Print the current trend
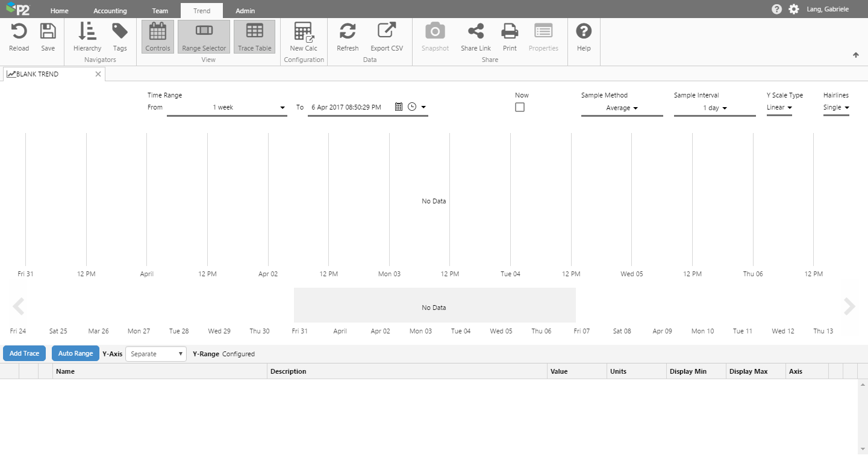 coord(510,32)
